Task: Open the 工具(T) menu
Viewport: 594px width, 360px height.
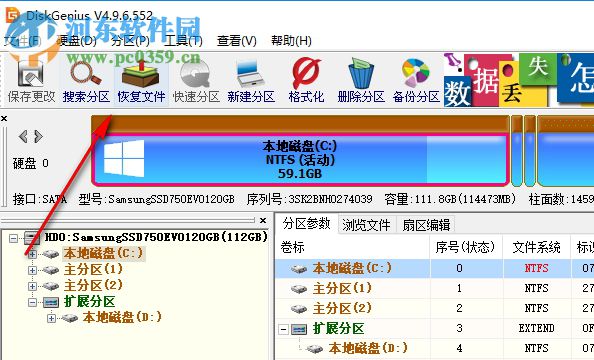Action: (x=183, y=41)
